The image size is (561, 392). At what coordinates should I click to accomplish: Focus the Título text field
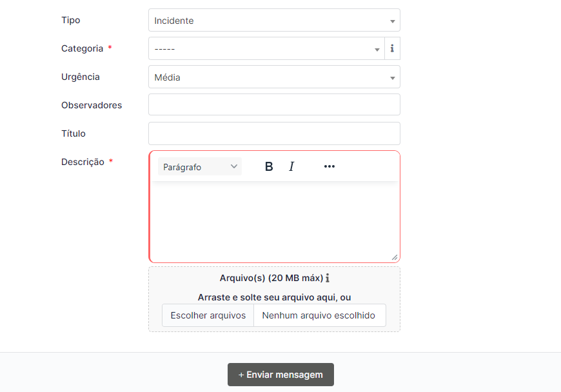(274, 133)
